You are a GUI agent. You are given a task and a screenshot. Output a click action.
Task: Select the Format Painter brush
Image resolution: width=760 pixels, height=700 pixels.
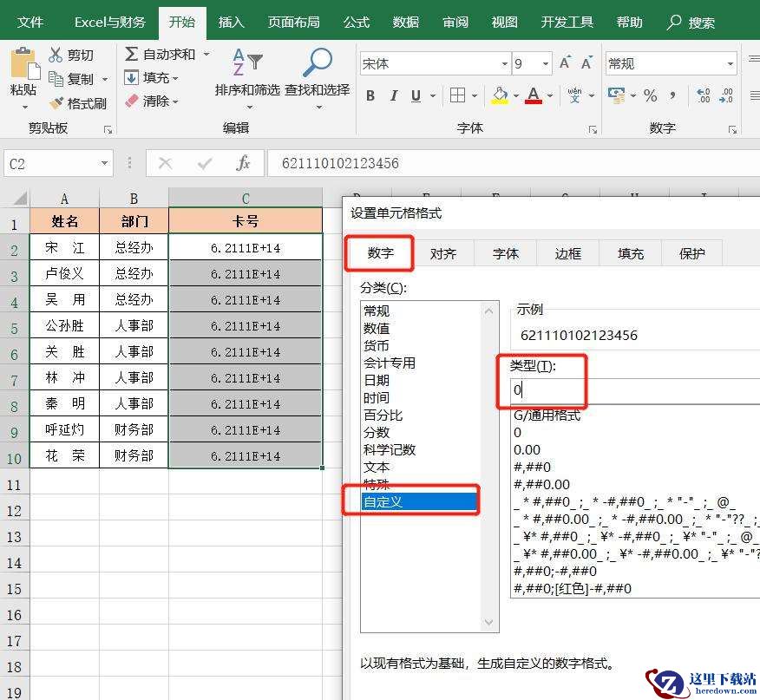click(56, 102)
